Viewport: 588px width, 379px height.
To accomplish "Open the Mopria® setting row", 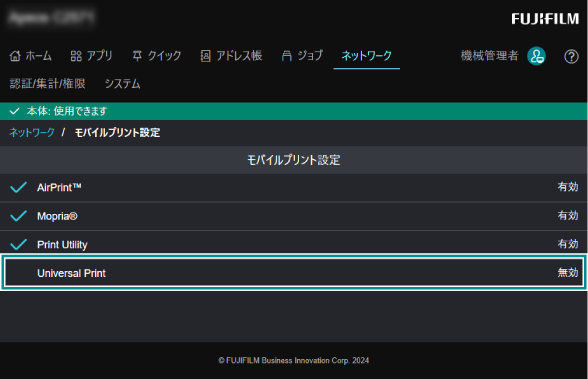I will tap(294, 216).
